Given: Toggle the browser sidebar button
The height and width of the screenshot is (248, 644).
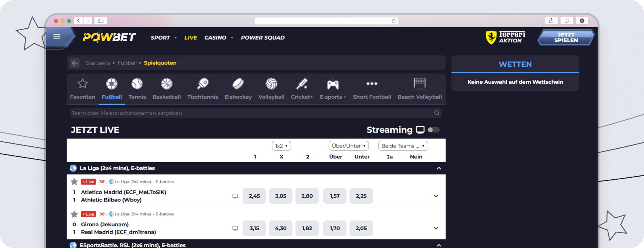Looking at the screenshot, I should 101,21.
